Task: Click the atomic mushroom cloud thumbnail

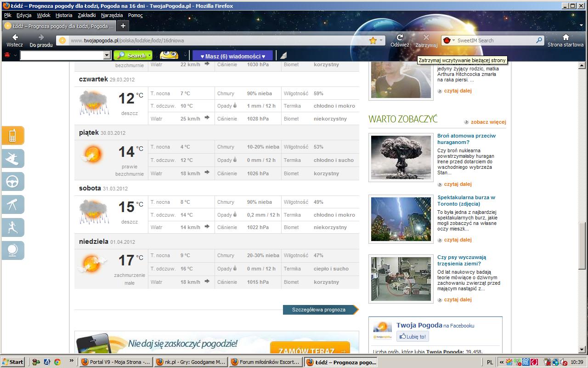Action: click(401, 157)
